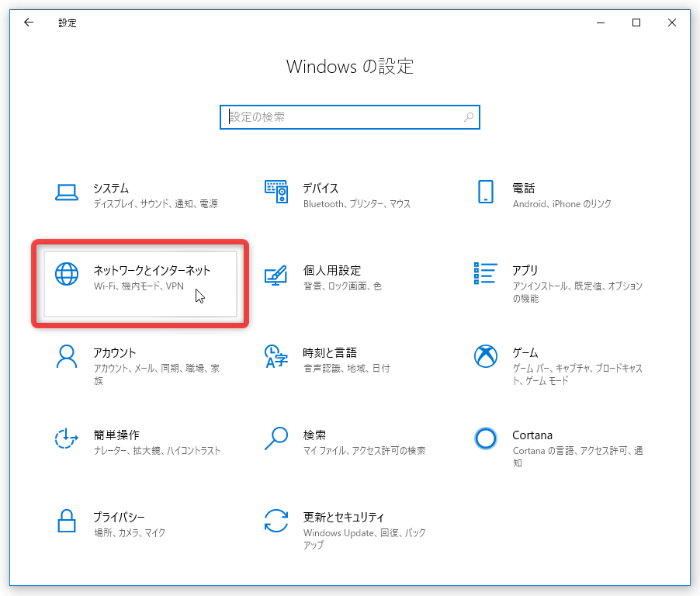
Task: Click the 簡単操作 heading text
Action: 116,435
